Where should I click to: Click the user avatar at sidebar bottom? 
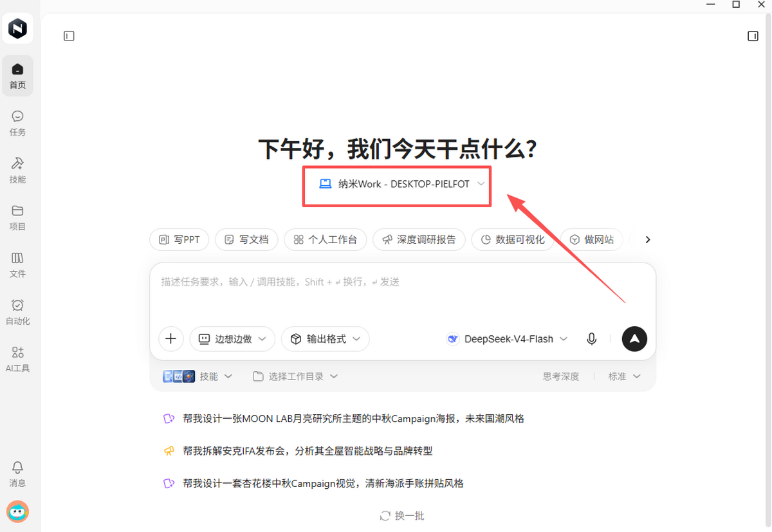(x=17, y=512)
